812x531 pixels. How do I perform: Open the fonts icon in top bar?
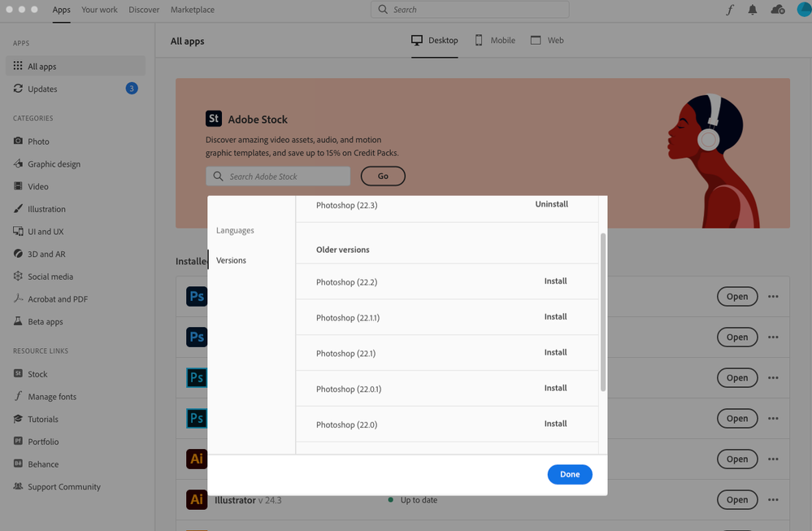coord(730,10)
